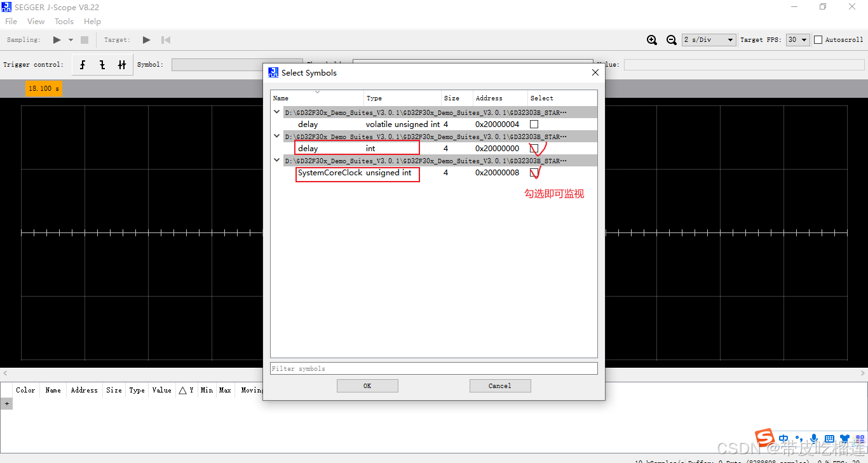Screen dimensions: 868x463
Task: Collapse the second file group in symbol list
Action: point(276,137)
